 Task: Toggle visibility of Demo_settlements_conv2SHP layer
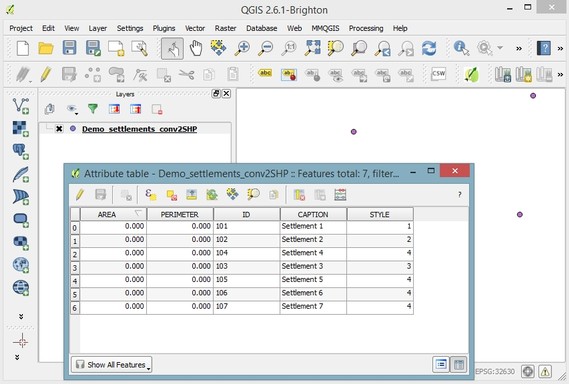point(59,128)
